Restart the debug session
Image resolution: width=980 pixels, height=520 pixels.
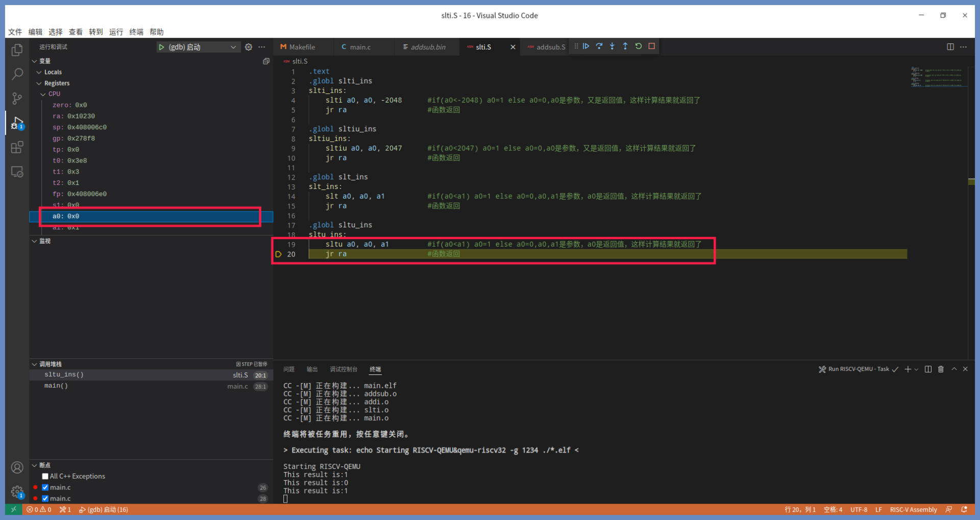pyautogui.click(x=638, y=46)
